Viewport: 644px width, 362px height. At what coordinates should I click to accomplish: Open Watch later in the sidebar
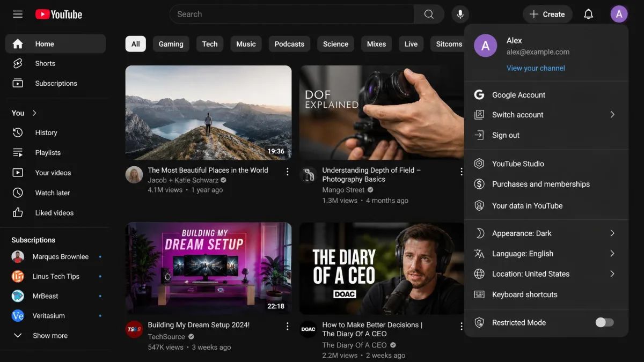[55, 193]
